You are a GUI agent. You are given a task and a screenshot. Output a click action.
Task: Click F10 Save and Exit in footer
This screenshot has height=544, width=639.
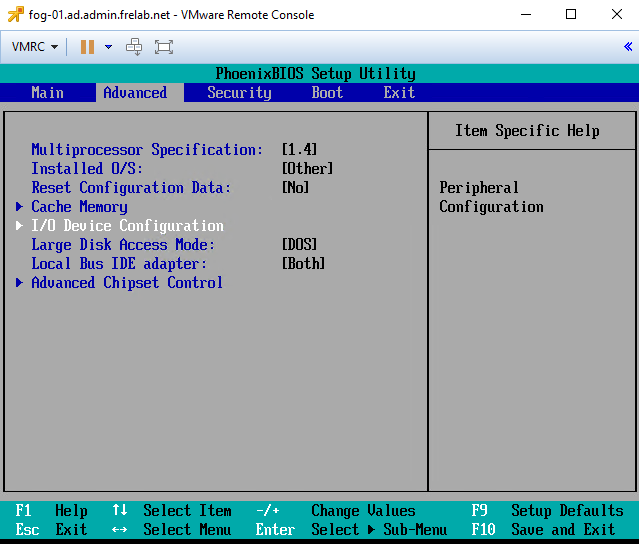coord(543,530)
